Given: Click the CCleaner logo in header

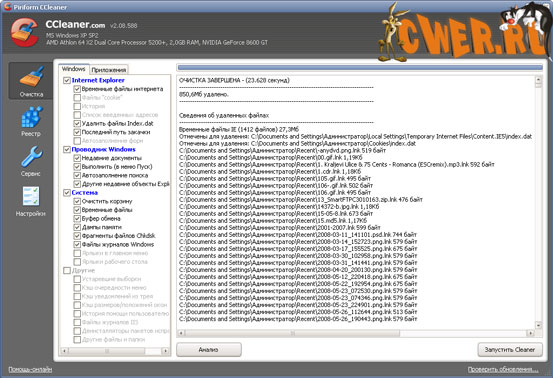Looking at the screenshot, I should coord(24,32).
